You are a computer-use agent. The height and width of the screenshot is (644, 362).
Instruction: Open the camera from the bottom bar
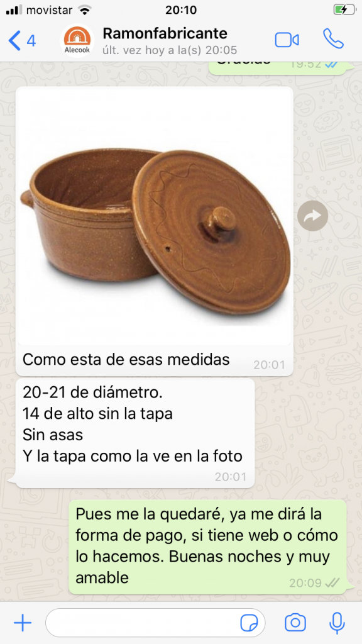click(x=295, y=623)
